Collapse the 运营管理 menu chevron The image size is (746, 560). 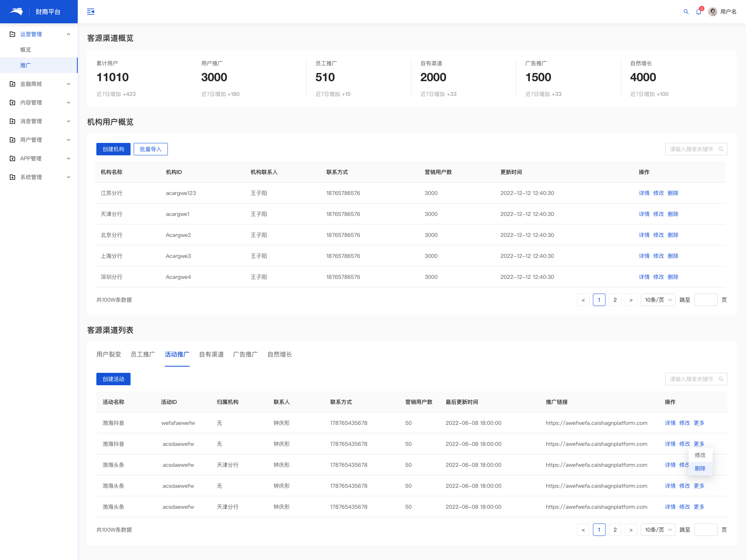click(x=68, y=34)
